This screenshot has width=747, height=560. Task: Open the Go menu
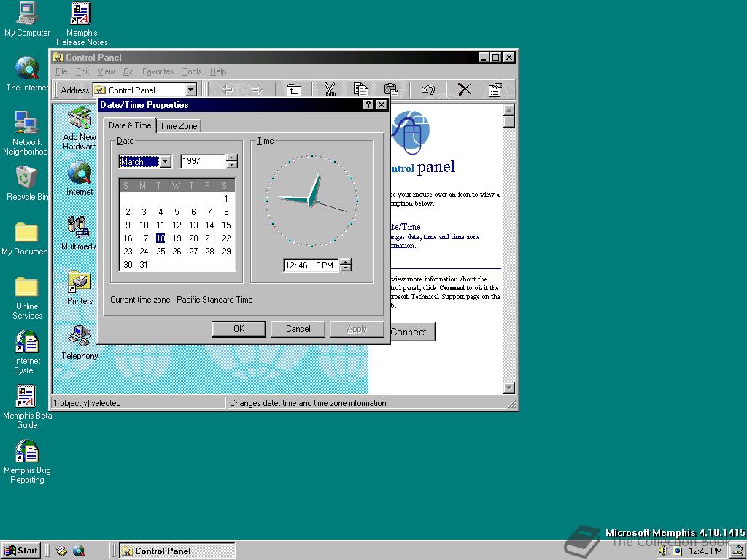click(x=128, y=71)
